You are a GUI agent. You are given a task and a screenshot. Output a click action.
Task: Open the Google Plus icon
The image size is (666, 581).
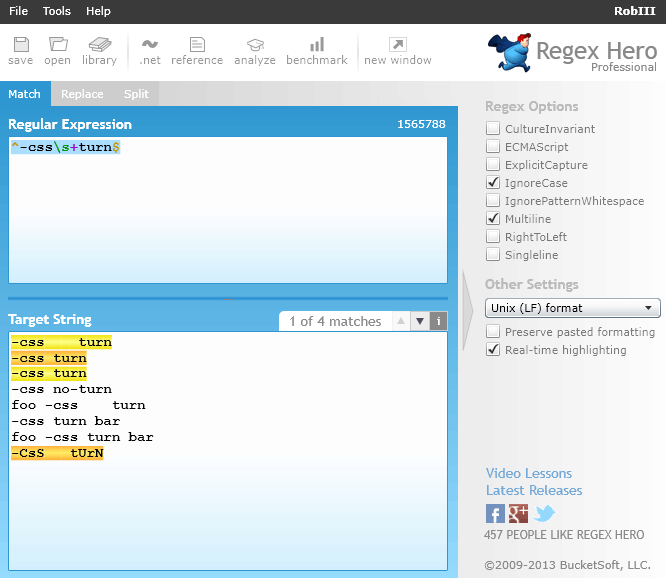click(x=518, y=514)
